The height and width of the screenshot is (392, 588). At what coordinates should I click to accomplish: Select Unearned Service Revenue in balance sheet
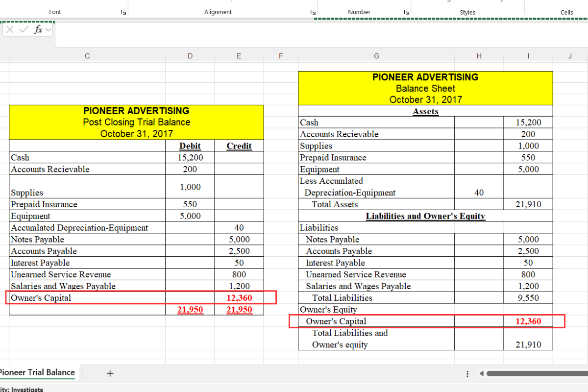coord(376,274)
